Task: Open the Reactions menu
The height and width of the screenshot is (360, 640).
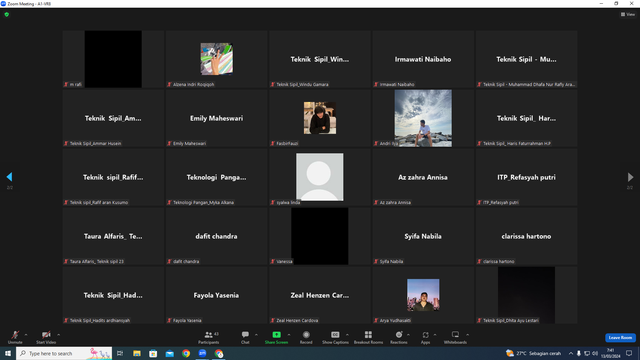Action: pyautogui.click(x=399, y=337)
